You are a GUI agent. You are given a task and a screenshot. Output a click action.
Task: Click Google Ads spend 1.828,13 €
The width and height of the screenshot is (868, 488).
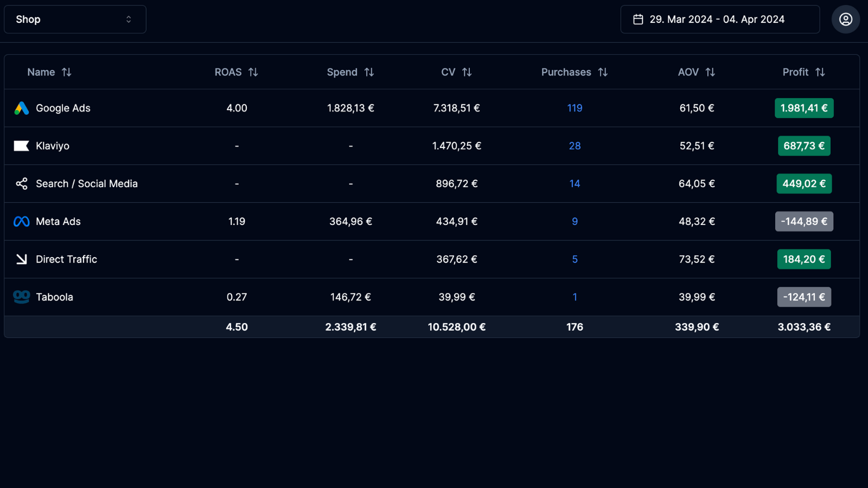[350, 108]
